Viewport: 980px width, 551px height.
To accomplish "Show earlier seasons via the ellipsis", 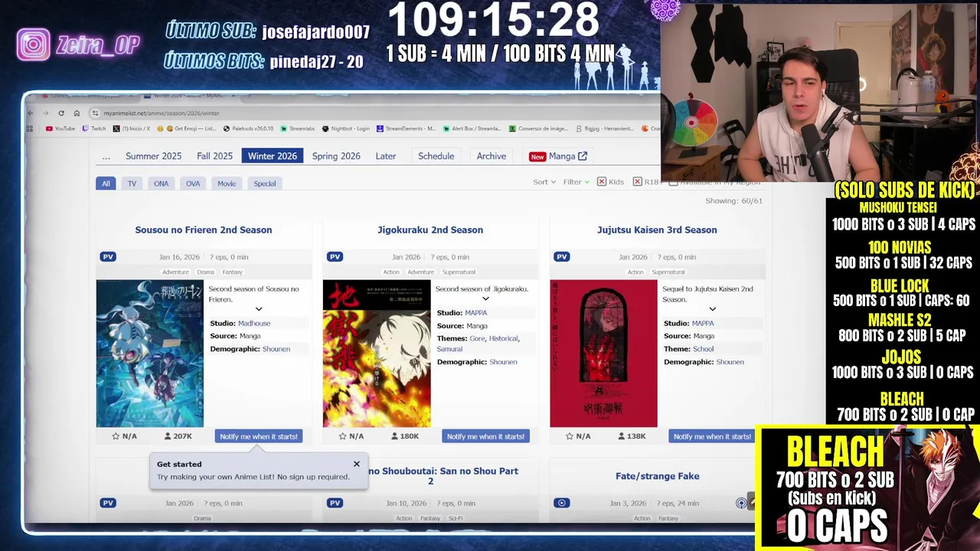I will pos(106,156).
